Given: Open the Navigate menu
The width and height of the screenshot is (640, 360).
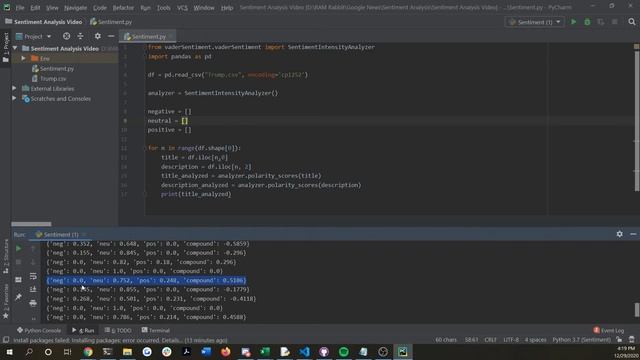Looking at the screenshot, I should coord(76,8).
